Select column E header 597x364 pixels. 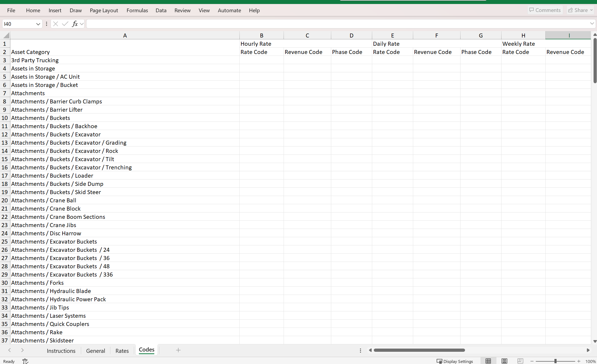[x=392, y=35]
